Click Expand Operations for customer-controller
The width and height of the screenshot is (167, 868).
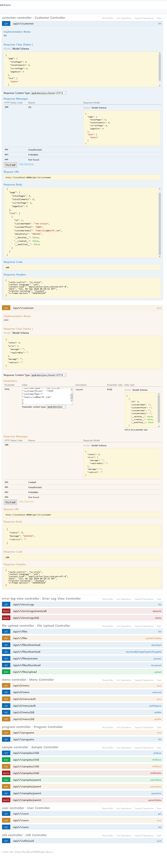pyautogui.click(x=144, y=18)
